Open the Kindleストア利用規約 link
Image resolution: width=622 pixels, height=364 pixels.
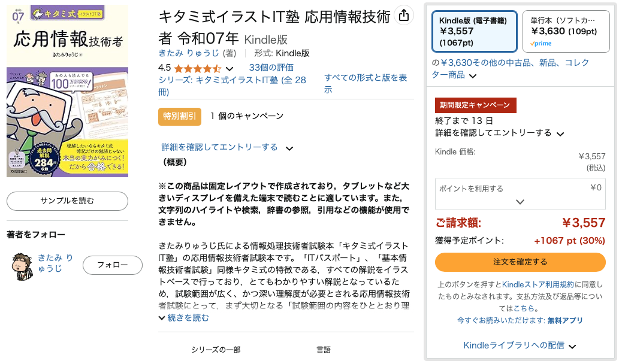click(538, 284)
